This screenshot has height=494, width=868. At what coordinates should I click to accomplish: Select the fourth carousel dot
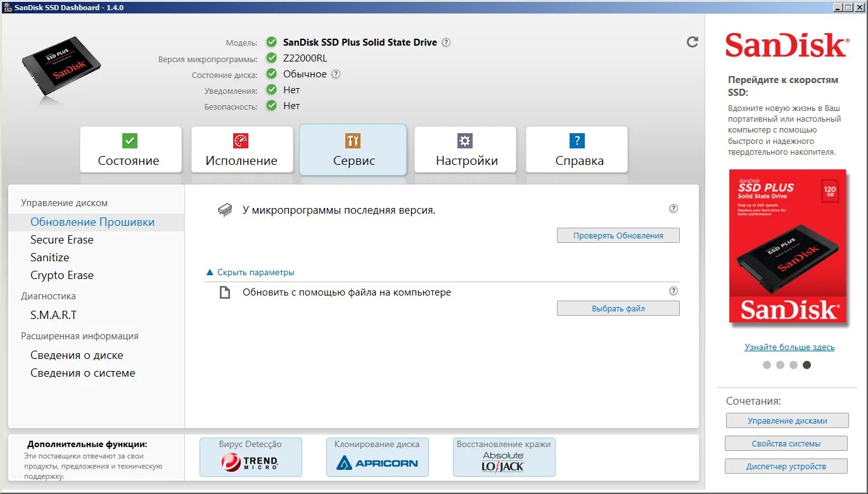[x=807, y=365]
